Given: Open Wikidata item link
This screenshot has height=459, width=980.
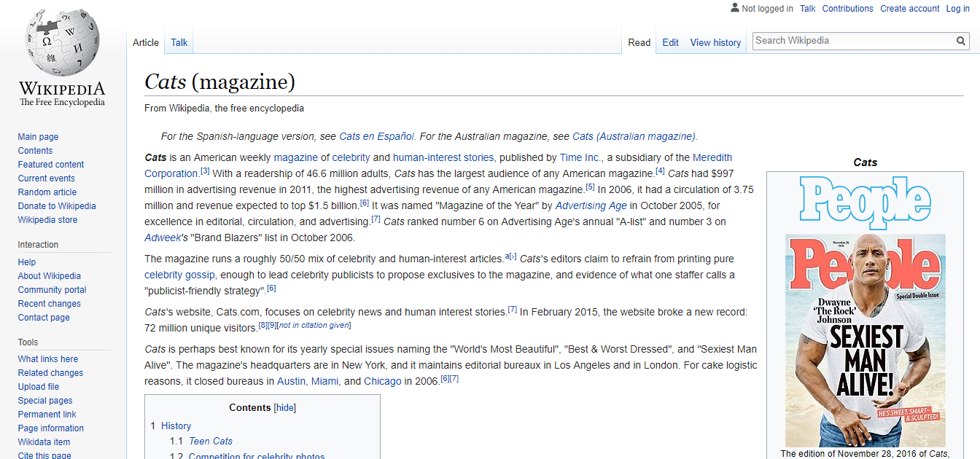Looking at the screenshot, I should tap(44, 442).
